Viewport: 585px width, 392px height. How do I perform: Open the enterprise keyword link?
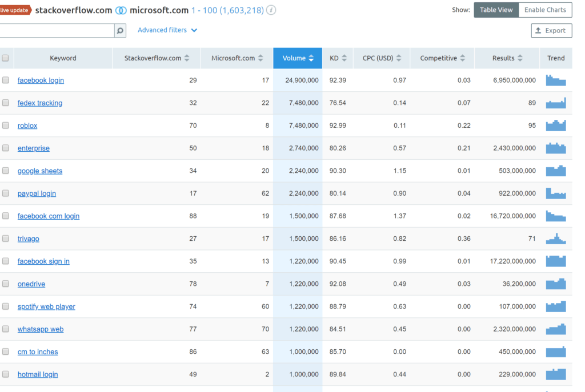click(34, 148)
